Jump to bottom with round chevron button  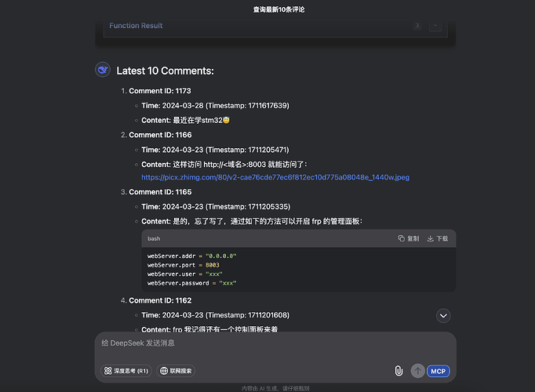pyautogui.click(x=443, y=316)
